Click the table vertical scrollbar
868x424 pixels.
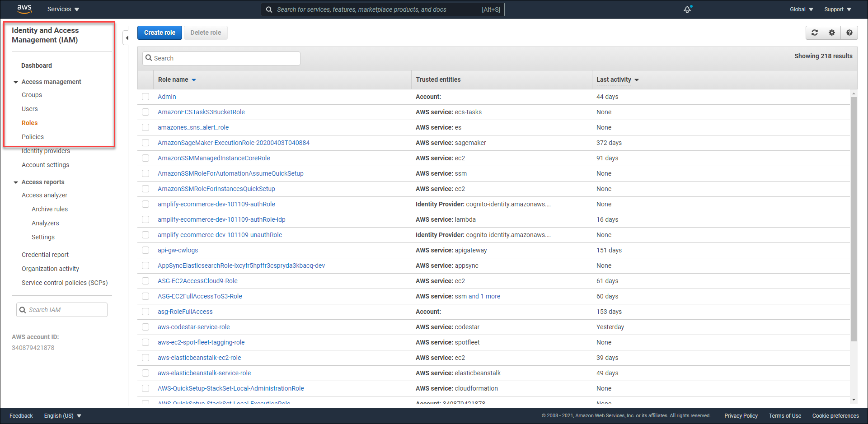[854, 219]
